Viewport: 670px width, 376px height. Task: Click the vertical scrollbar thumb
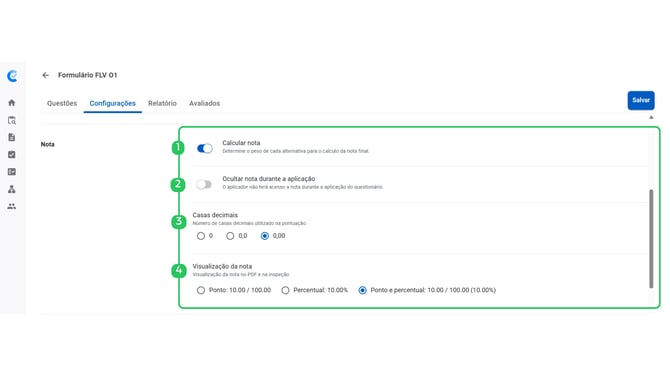[x=651, y=239]
